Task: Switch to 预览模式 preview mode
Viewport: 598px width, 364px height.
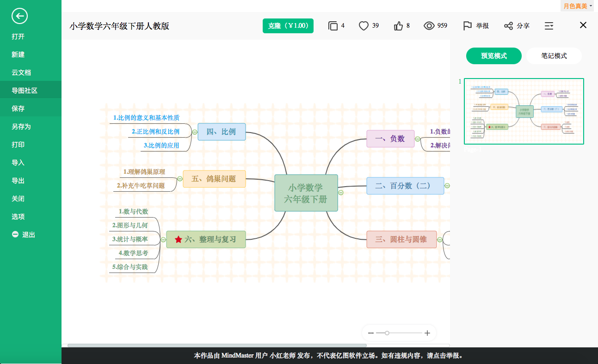Action: 494,56
